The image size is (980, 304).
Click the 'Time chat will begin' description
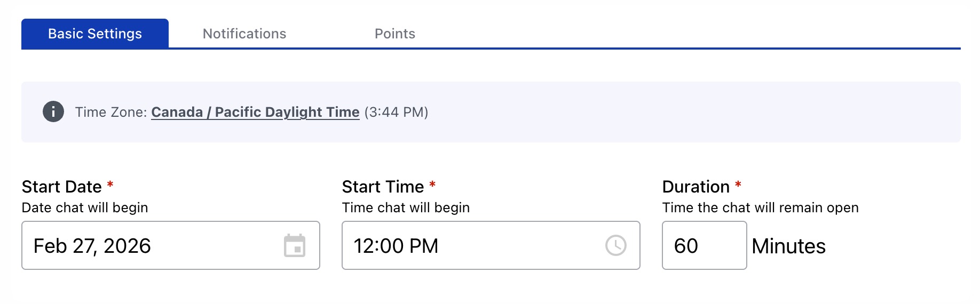tap(406, 207)
